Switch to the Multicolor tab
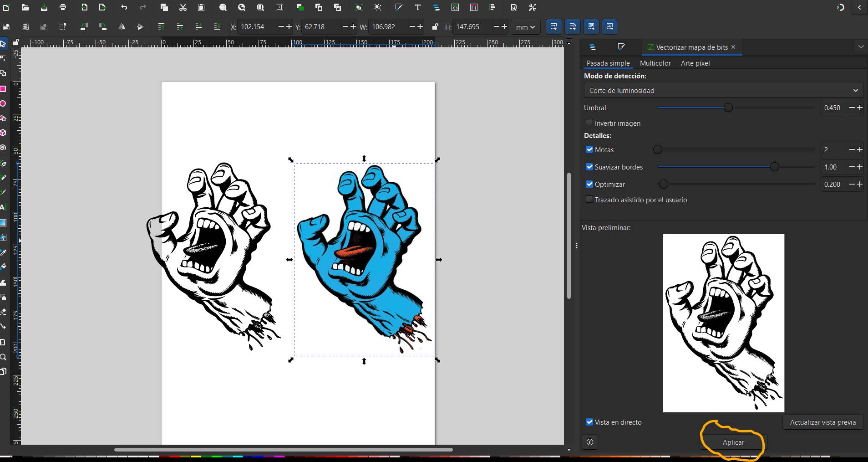The image size is (868, 462). [655, 63]
